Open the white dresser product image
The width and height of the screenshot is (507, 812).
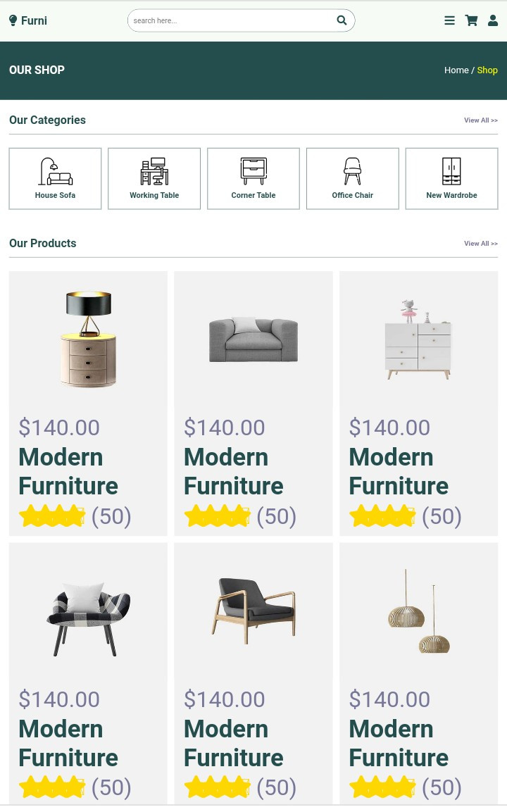click(418, 339)
